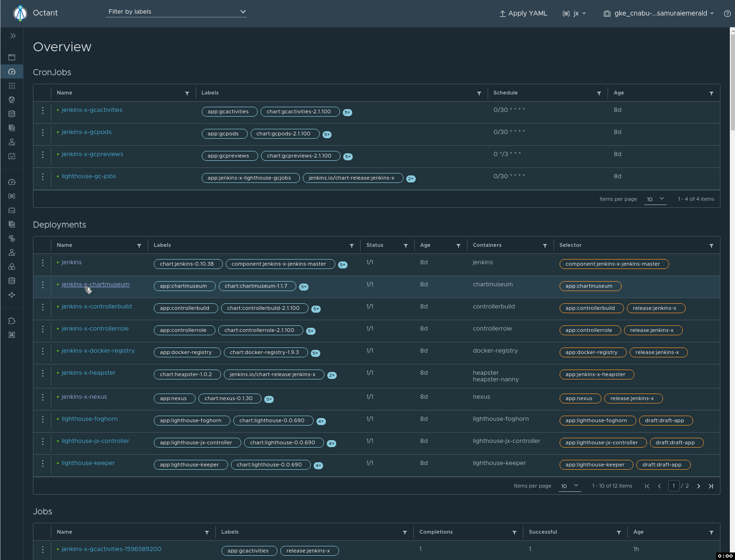Screen dimensions: 735x560
Task: Select the Namespace Overview gauge icon
Action: (x=12, y=71)
